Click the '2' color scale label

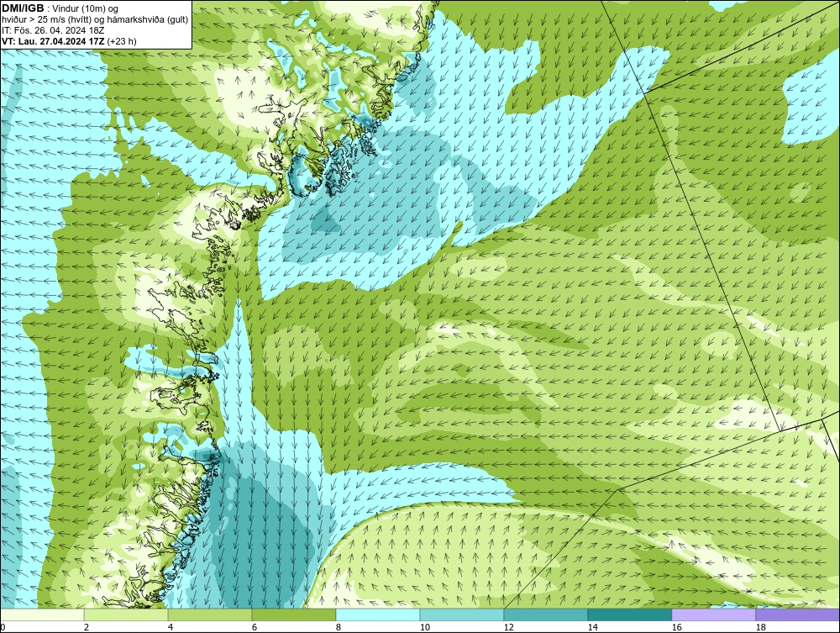tap(87, 627)
